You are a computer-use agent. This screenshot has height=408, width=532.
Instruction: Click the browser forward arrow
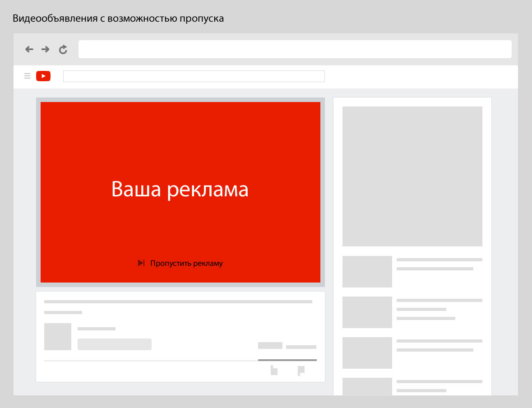click(45, 49)
